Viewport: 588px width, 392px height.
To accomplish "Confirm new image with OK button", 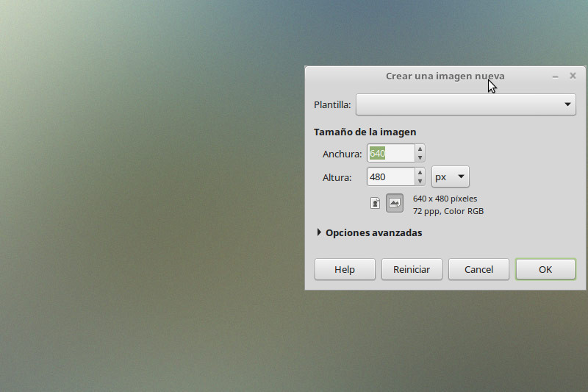I will [545, 269].
